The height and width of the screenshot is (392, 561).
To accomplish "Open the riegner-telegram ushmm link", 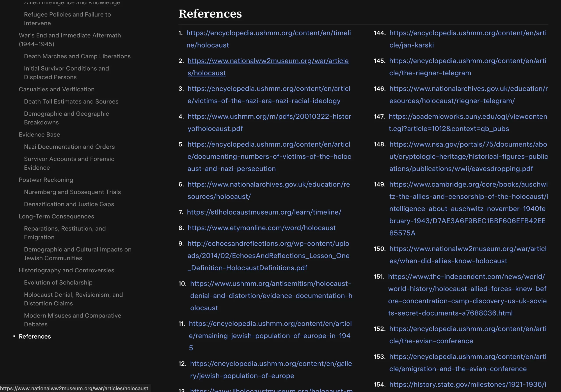I will click(468, 61).
